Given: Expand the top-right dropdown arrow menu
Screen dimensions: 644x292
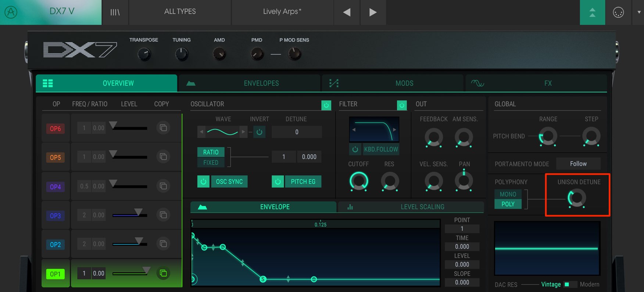Looking at the screenshot, I should coord(639,12).
